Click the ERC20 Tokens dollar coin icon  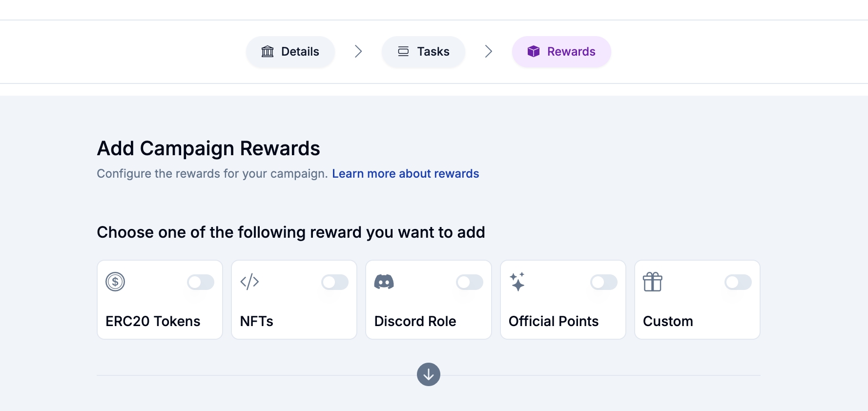[x=115, y=282]
